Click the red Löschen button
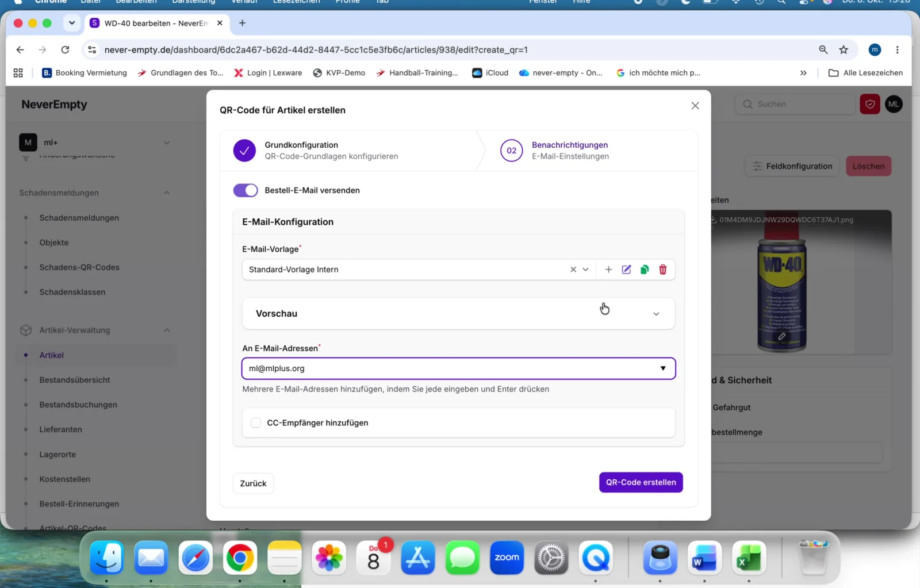920x588 pixels. [x=868, y=166]
